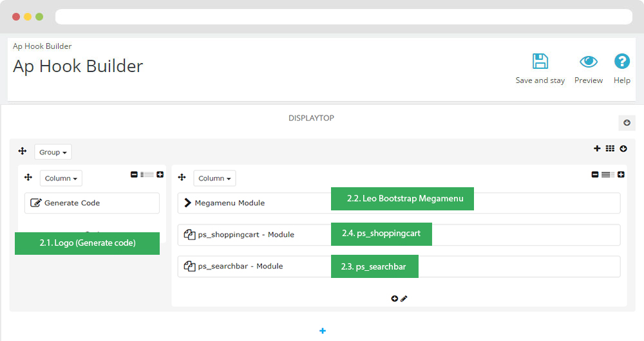Click move handle of right Column
644x341 pixels.
182,178
